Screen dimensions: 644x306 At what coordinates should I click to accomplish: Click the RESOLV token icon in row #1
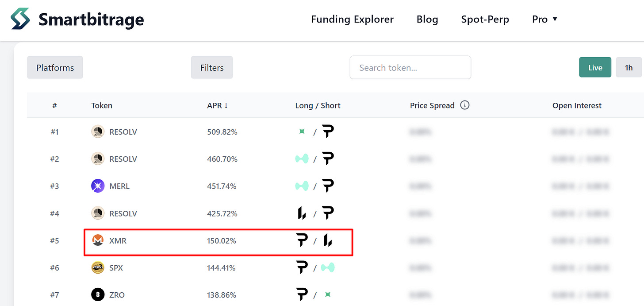point(98,132)
